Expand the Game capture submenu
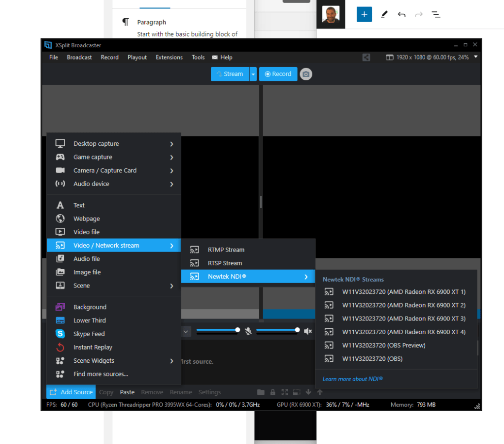The image size is (504, 444). pos(114,158)
